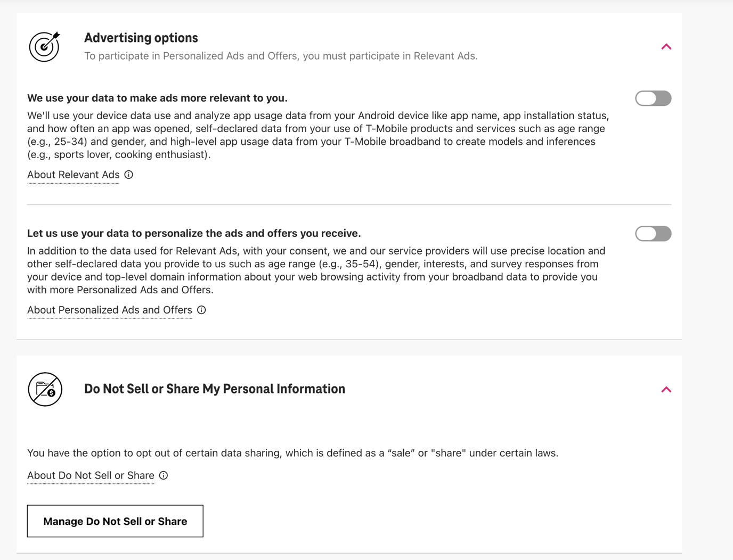This screenshot has width=733, height=560.
Task: Collapse the Advertising options section chevron
Action: pos(666,47)
